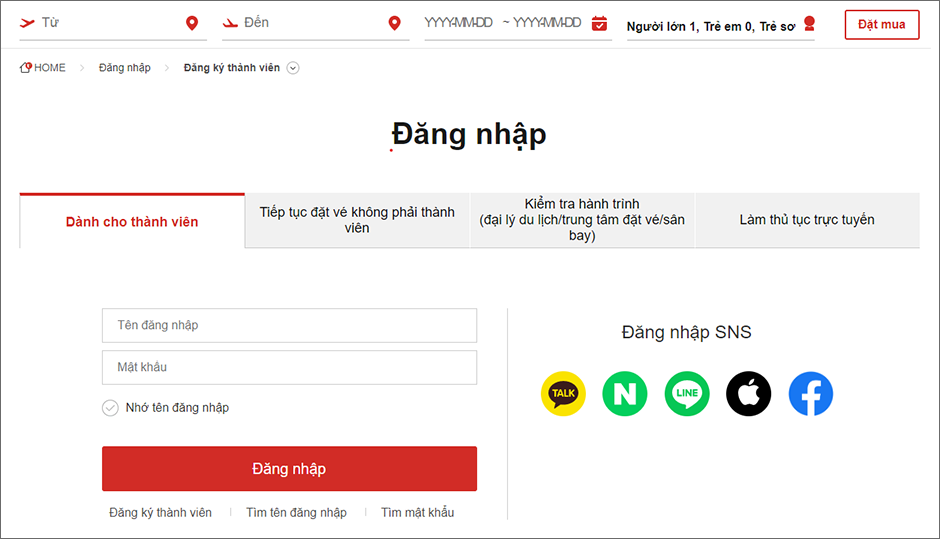Viewport: 940px width, 539px height.
Task: Click the Facebook login icon
Action: click(811, 394)
